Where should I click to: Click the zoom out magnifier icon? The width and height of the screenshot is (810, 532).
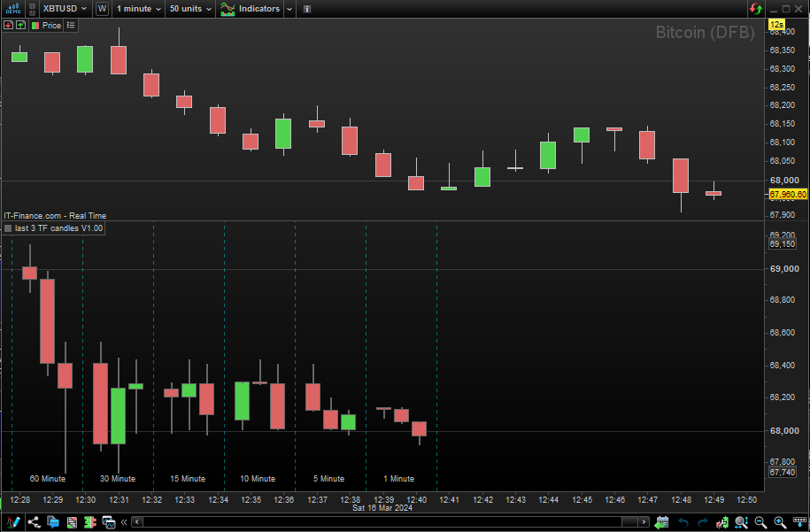(x=760, y=522)
